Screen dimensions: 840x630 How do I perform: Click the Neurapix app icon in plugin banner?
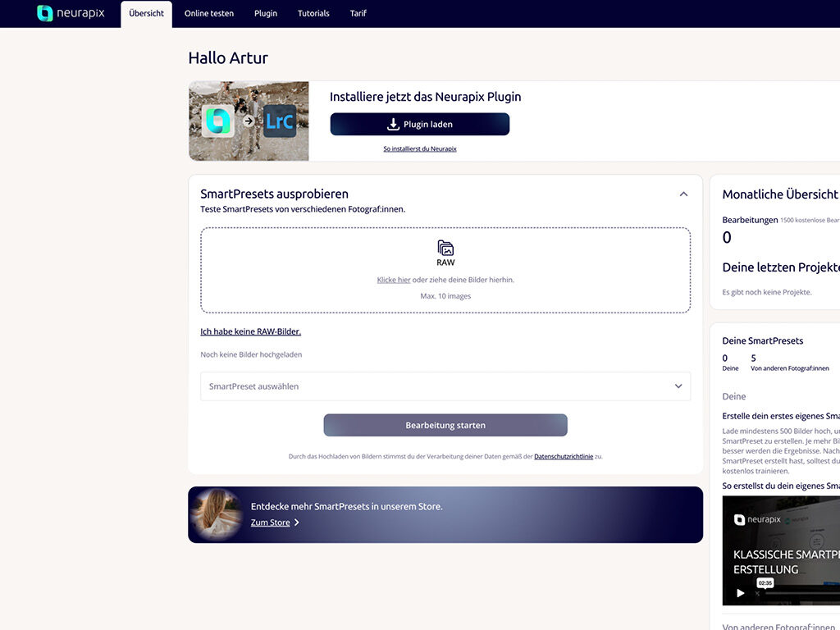(x=218, y=121)
